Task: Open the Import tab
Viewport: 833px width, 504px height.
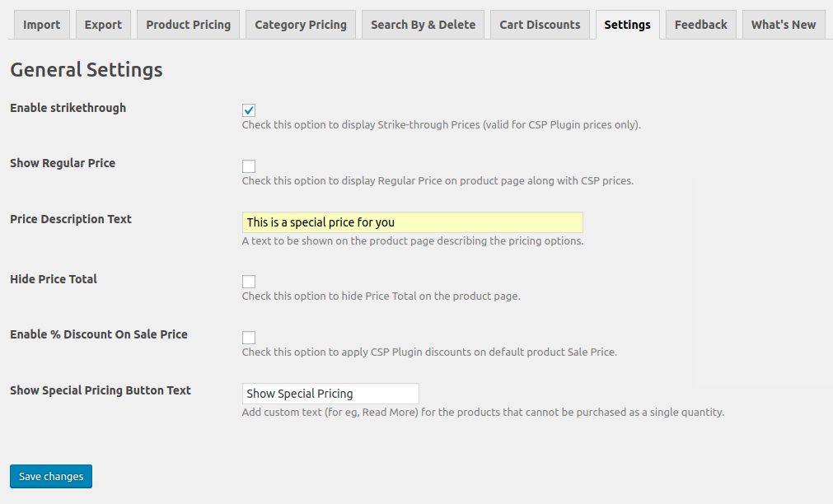Action: coord(41,25)
